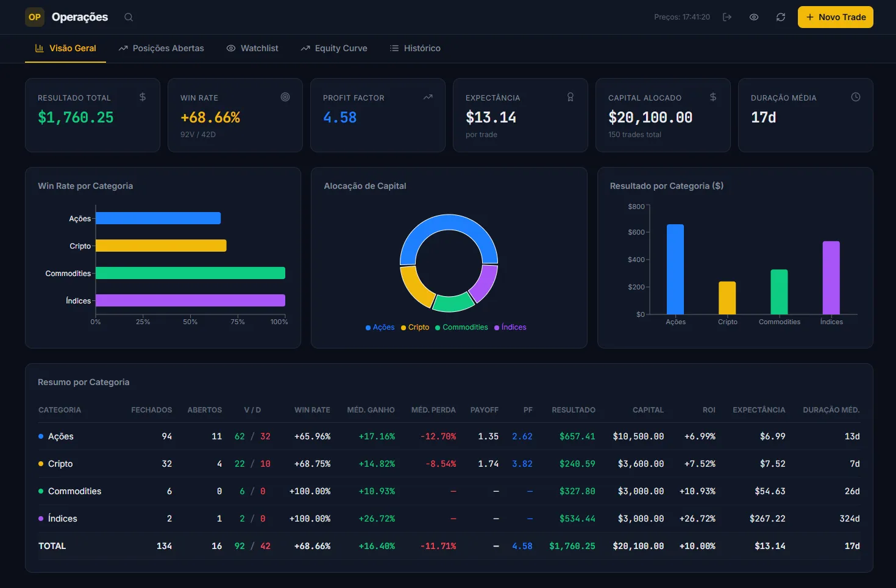Open the Watchlist tab
This screenshot has height=588, width=896.
252,48
